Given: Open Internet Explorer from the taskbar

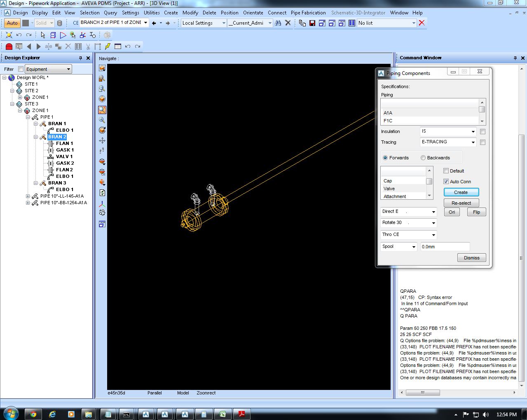Looking at the screenshot, I should 52,414.
